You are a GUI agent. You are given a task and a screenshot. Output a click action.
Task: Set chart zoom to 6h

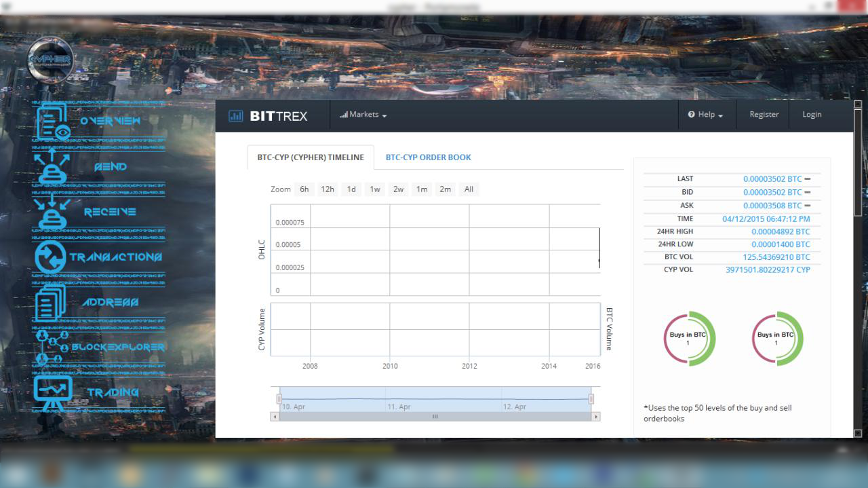click(304, 189)
